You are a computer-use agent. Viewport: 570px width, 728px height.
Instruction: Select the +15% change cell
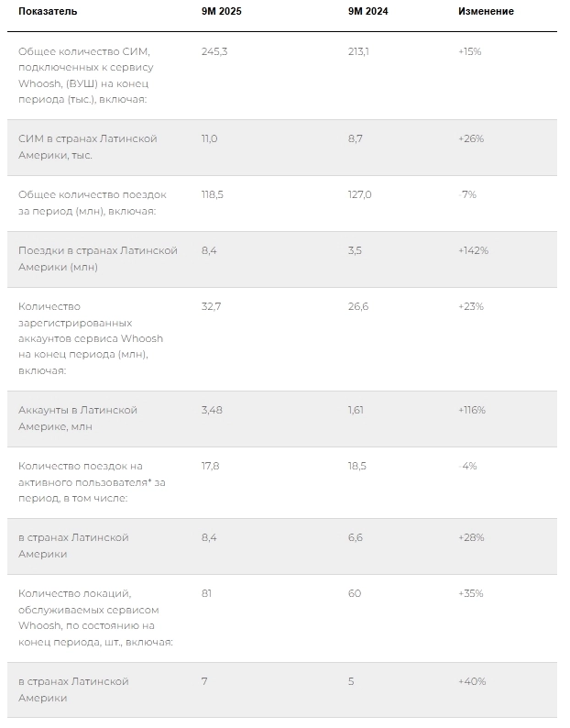coord(470,51)
